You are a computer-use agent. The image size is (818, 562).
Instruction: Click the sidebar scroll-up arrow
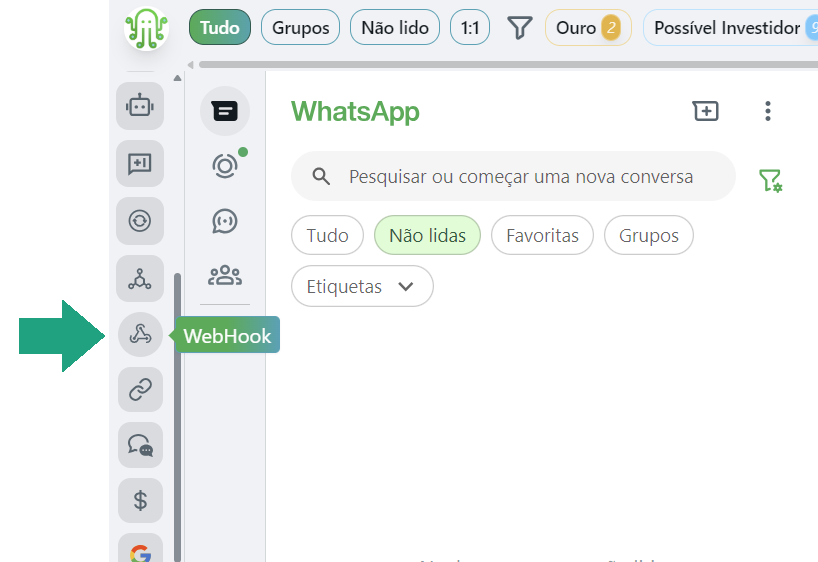[177, 78]
